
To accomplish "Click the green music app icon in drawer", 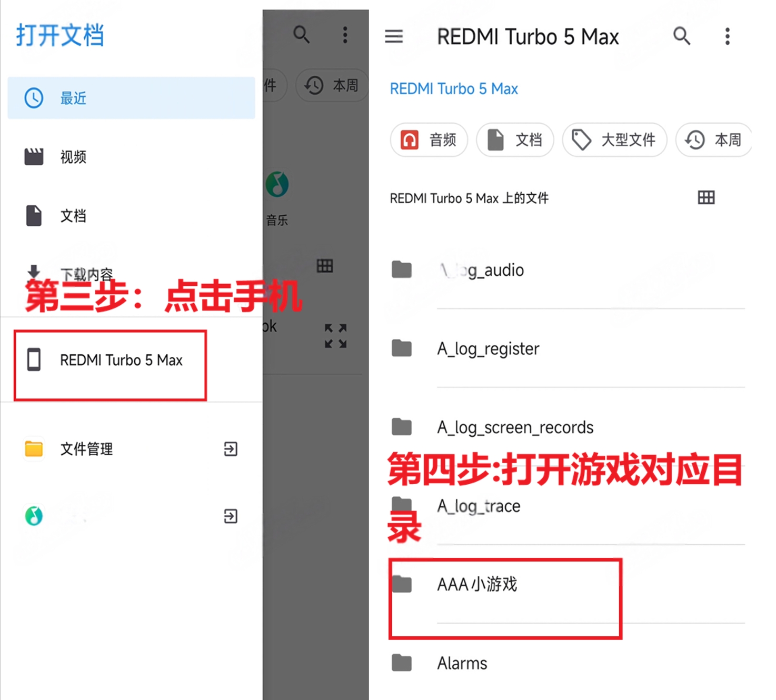I will coord(34,516).
